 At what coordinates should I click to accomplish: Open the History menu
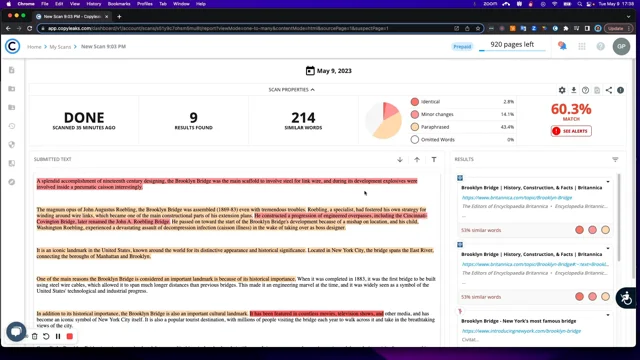[x=93, y=4]
